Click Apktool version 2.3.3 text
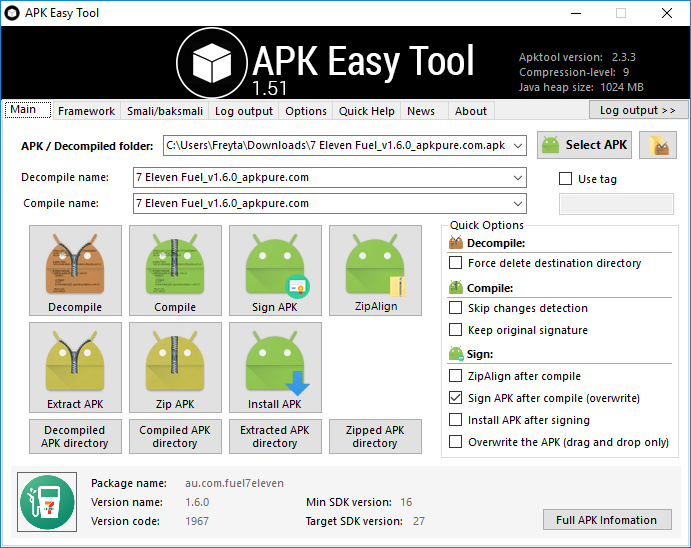691x548 pixels. click(x=577, y=57)
